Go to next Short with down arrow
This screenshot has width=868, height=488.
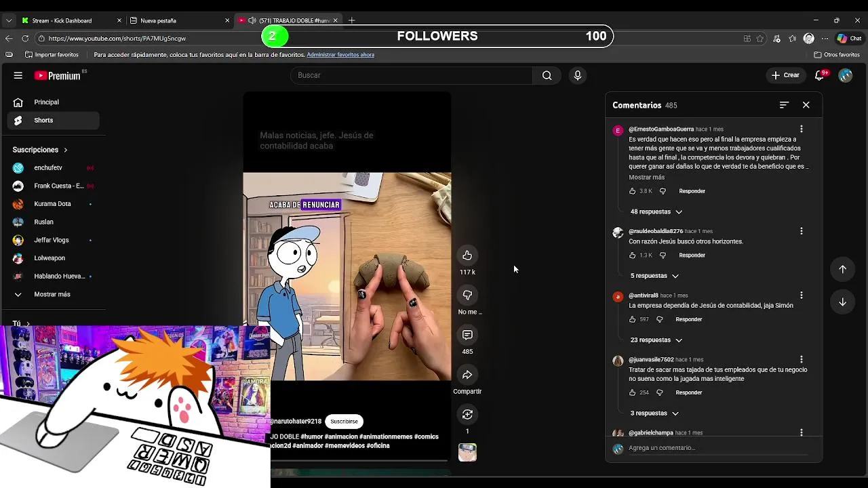[842, 302]
